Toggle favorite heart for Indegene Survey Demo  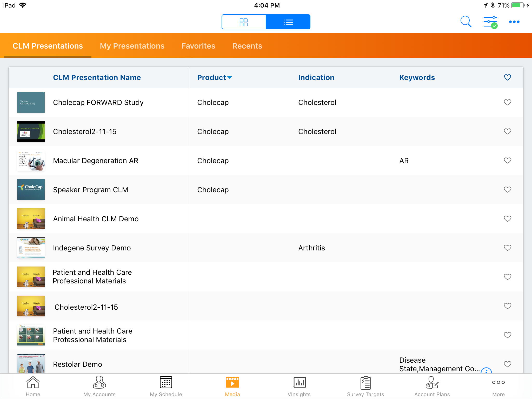(x=507, y=248)
